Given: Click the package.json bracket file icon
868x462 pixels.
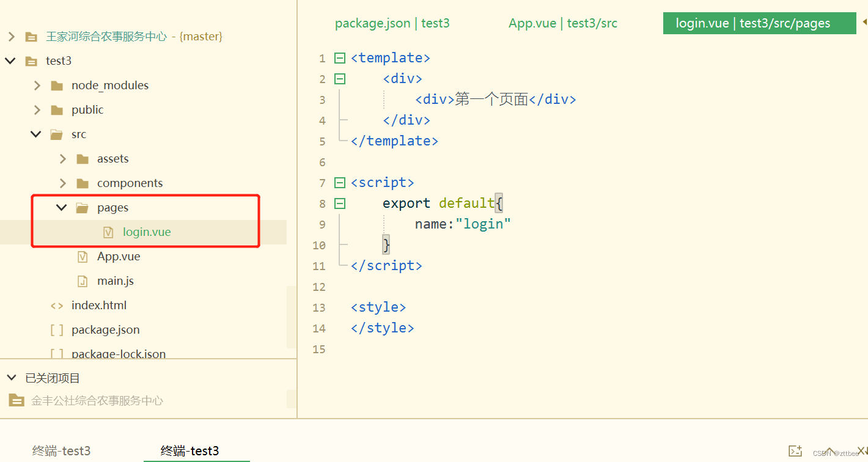Looking at the screenshot, I should [57, 330].
